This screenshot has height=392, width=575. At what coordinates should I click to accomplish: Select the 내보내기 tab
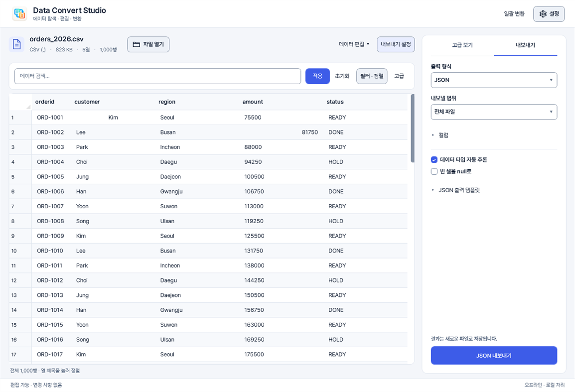pos(526,45)
